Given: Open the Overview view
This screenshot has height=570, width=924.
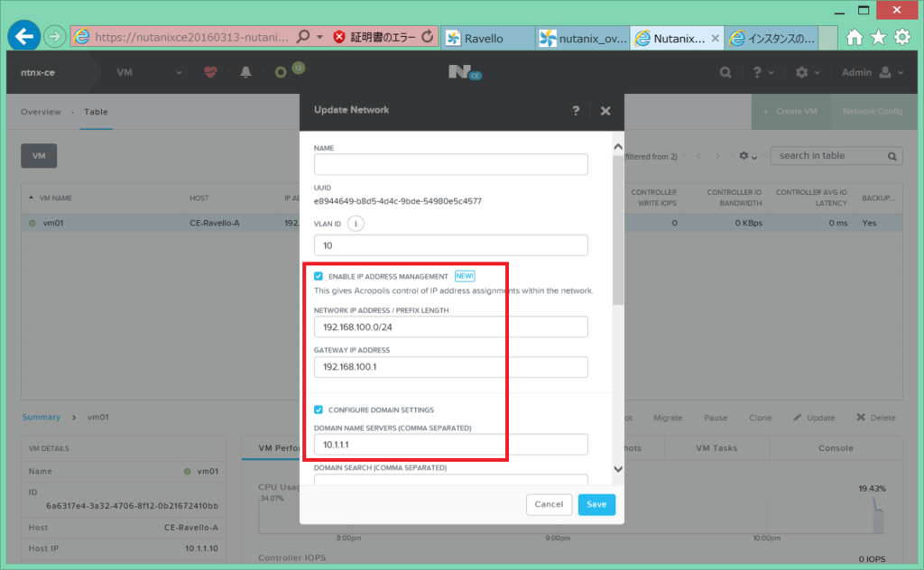Looking at the screenshot, I should 41,112.
